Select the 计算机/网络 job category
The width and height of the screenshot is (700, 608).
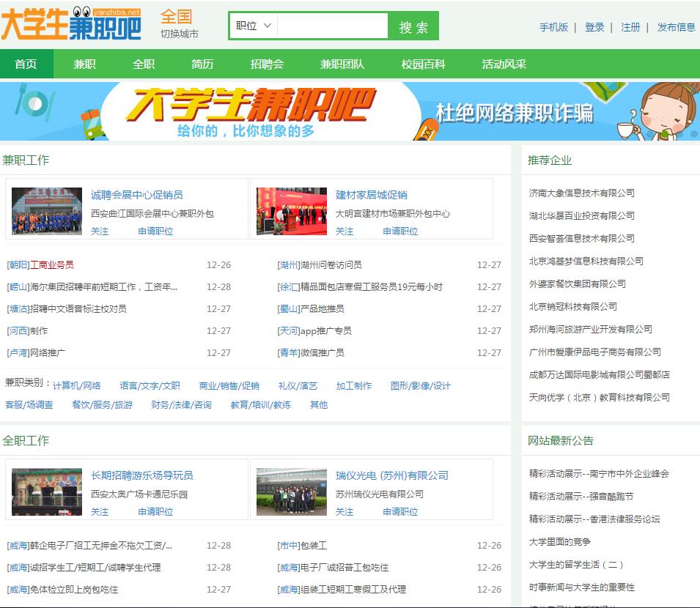(x=77, y=385)
